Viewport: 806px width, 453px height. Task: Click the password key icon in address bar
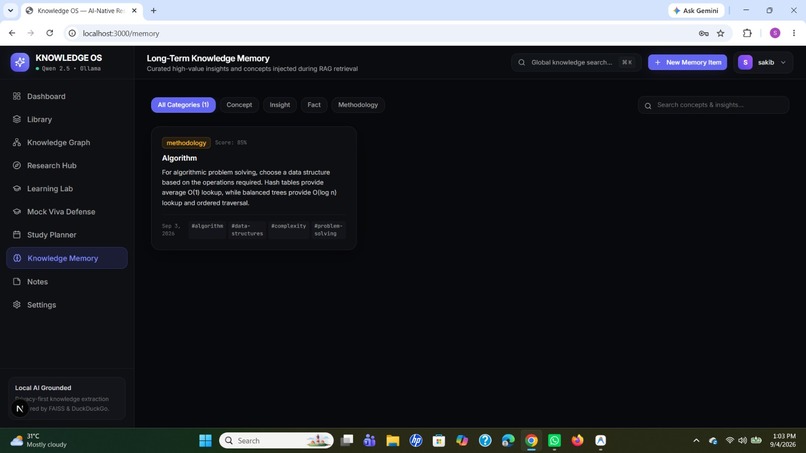[704, 33]
